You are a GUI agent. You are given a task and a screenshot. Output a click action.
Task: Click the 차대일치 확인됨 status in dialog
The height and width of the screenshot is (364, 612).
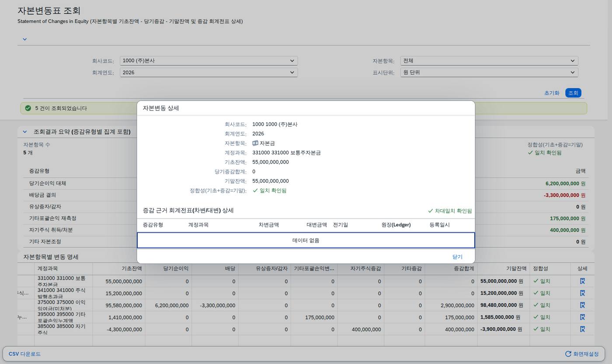450,211
